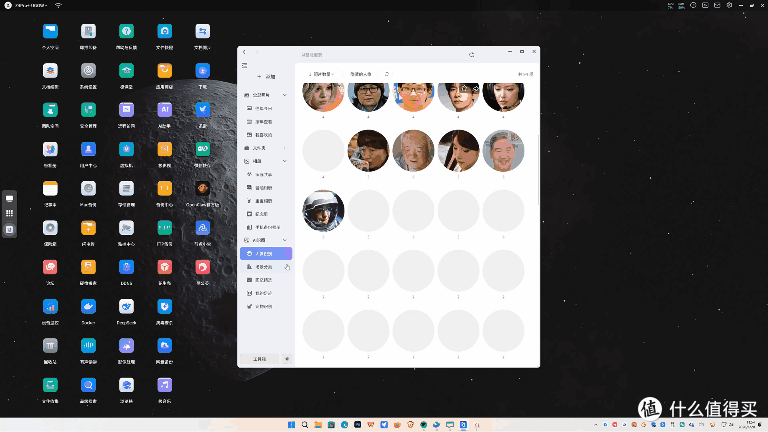Open the blue camera desktop icon
The image size is (768, 432).
coord(165,31)
